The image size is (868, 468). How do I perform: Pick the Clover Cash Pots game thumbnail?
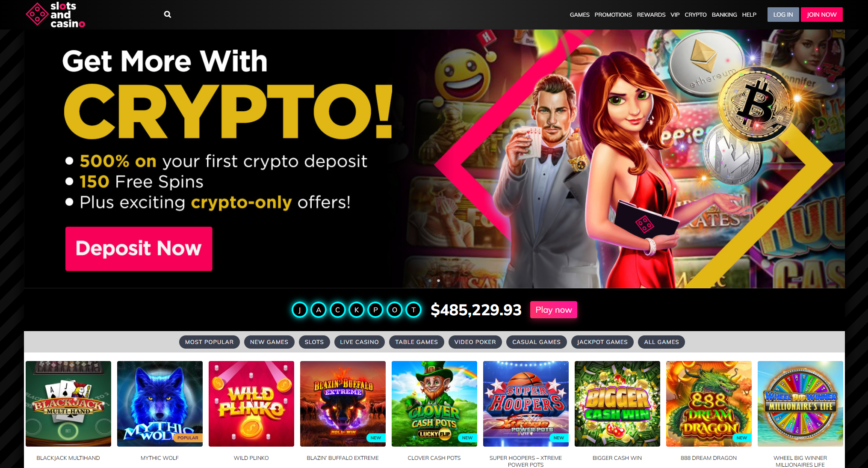tap(434, 404)
